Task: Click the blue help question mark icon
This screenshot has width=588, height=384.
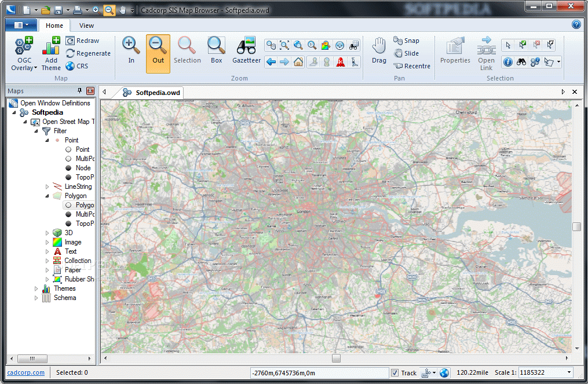Action: [x=576, y=24]
